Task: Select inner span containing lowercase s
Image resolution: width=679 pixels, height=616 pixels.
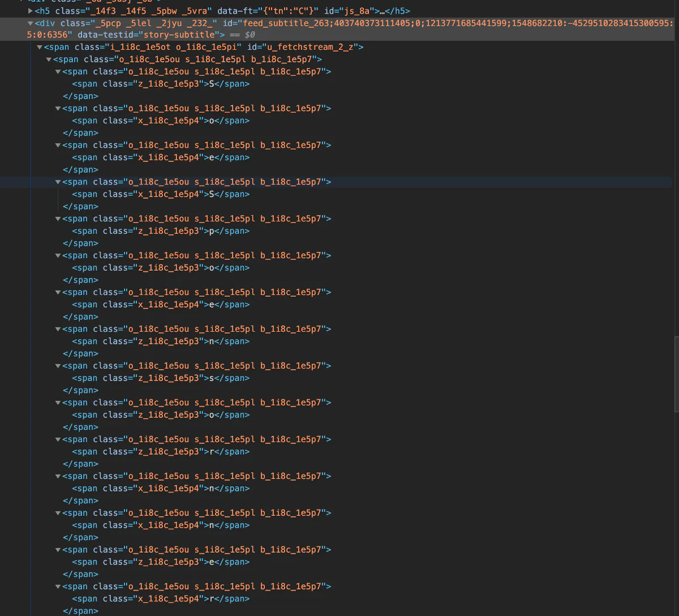Action: (161, 378)
